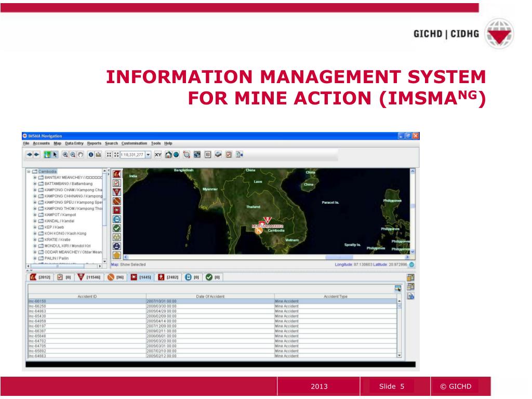Click the red checklist toolbar icon
The image size is (532, 399).
(x=229, y=155)
